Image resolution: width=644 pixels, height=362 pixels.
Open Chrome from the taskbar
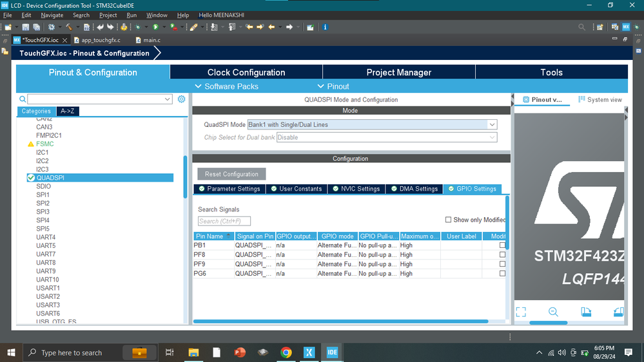pos(286,352)
